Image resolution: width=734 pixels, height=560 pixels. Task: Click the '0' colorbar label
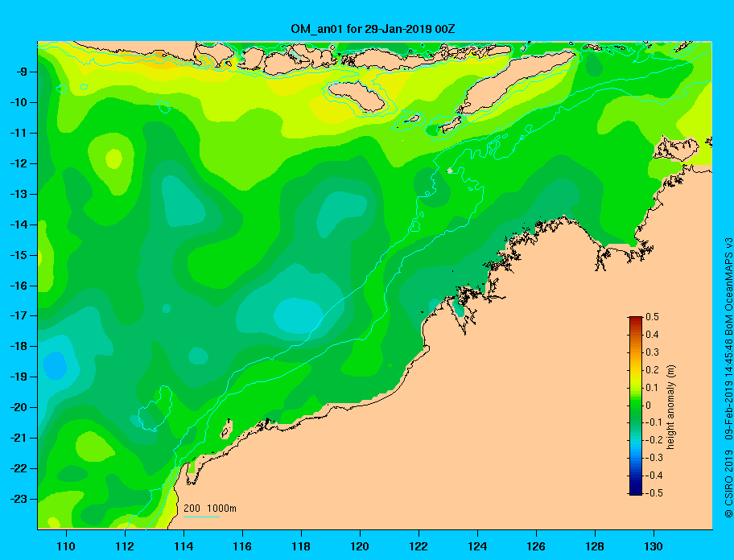pyautogui.click(x=649, y=406)
